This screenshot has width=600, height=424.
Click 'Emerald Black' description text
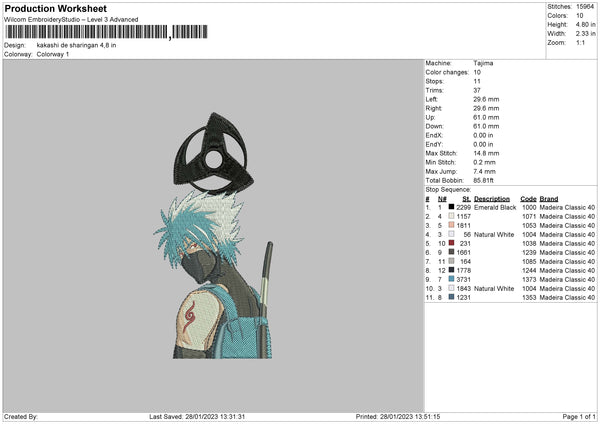point(495,207)
